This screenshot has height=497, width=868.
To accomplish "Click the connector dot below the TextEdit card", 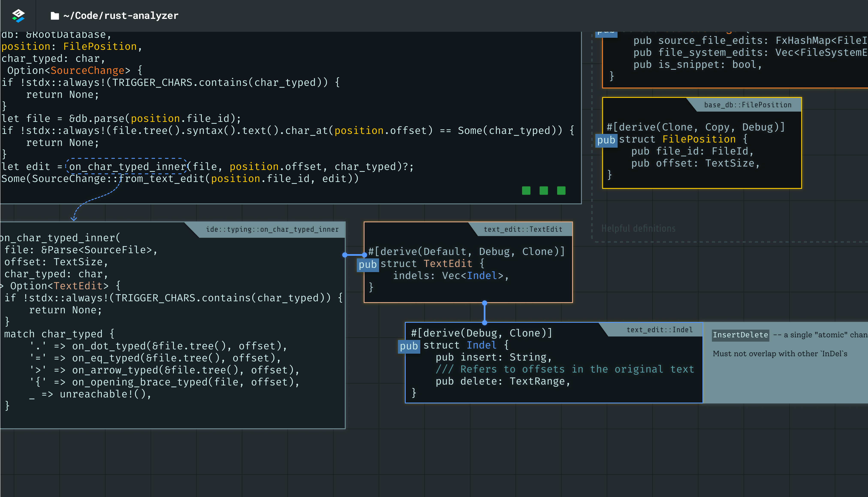I will click(x=484, y=303).
